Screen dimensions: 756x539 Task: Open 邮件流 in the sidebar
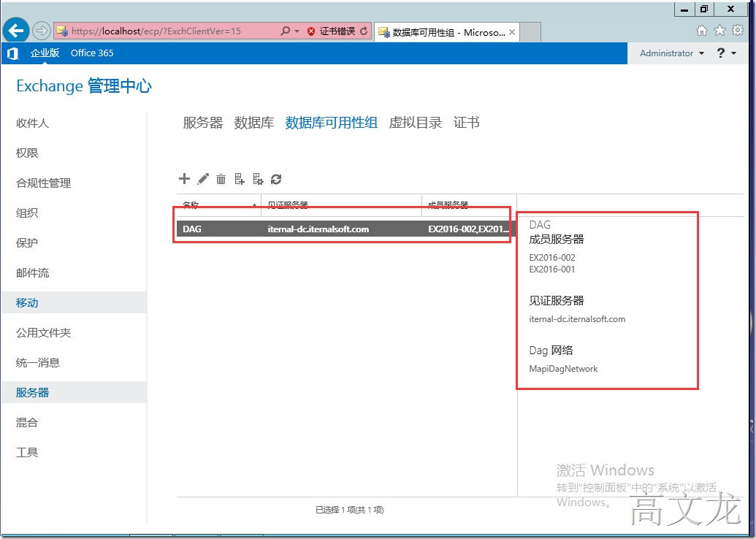[x=32, y=273]
